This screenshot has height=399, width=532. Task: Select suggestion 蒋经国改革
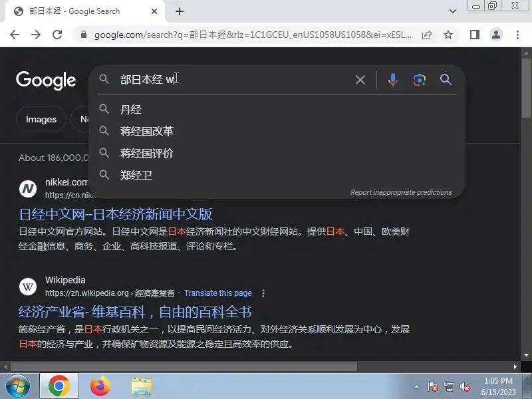pyautogui.click(x=277, y=131)
